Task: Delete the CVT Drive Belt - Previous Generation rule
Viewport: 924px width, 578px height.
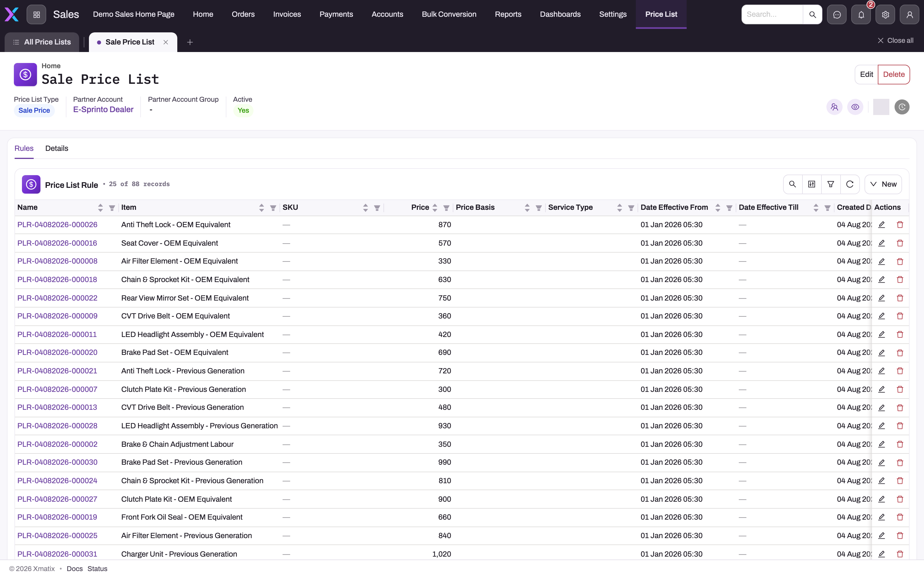Action: tap(900, 407)
